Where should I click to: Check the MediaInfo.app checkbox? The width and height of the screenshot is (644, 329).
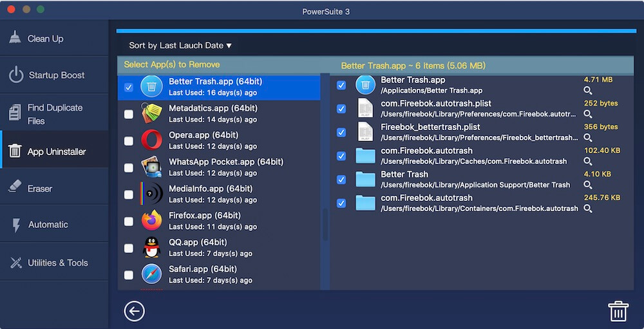tap(129, 194)
